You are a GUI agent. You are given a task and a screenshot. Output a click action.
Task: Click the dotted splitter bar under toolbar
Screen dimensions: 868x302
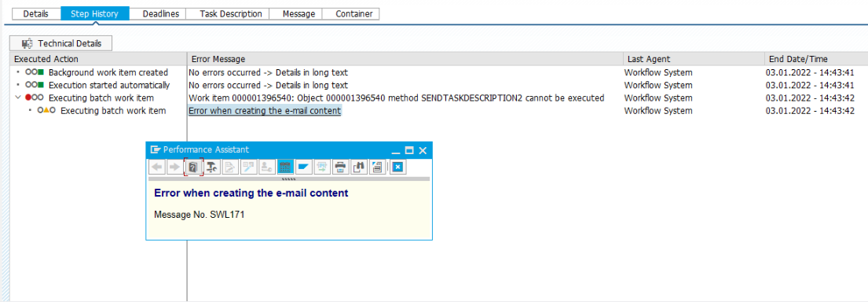(x=289, y=179)
